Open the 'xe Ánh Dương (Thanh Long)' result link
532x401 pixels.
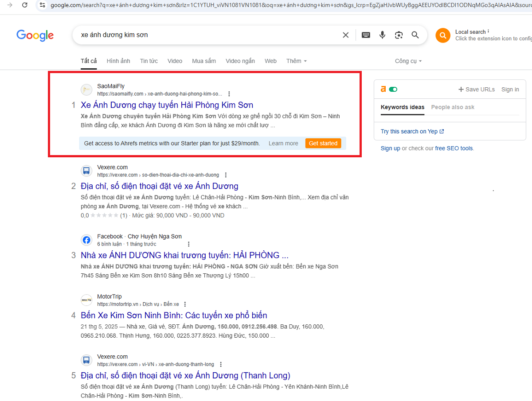point(185,376)
